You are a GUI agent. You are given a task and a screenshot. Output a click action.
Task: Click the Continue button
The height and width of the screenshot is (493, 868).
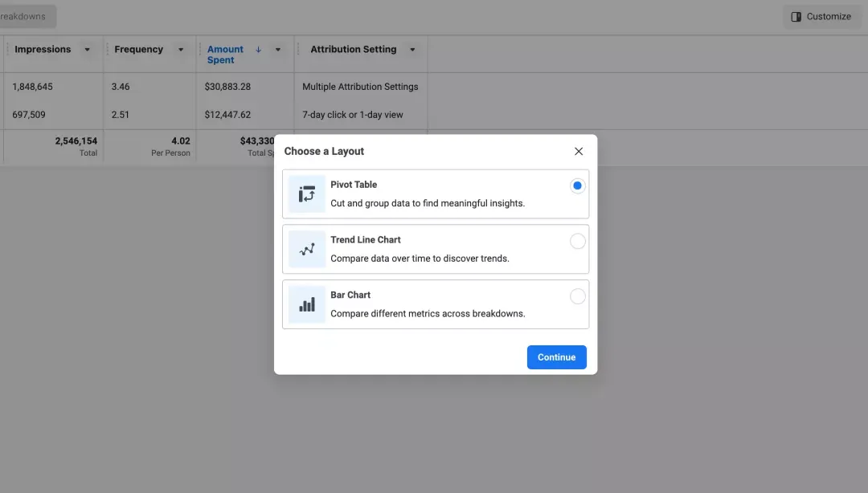556,357
